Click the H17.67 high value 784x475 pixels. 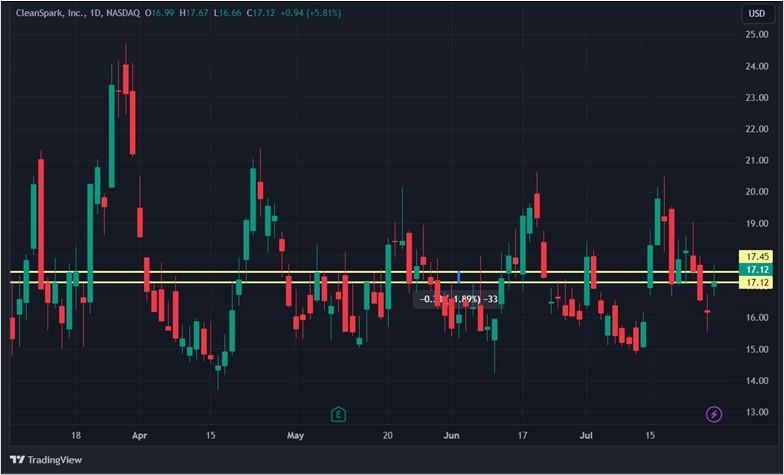click(193, 13)
